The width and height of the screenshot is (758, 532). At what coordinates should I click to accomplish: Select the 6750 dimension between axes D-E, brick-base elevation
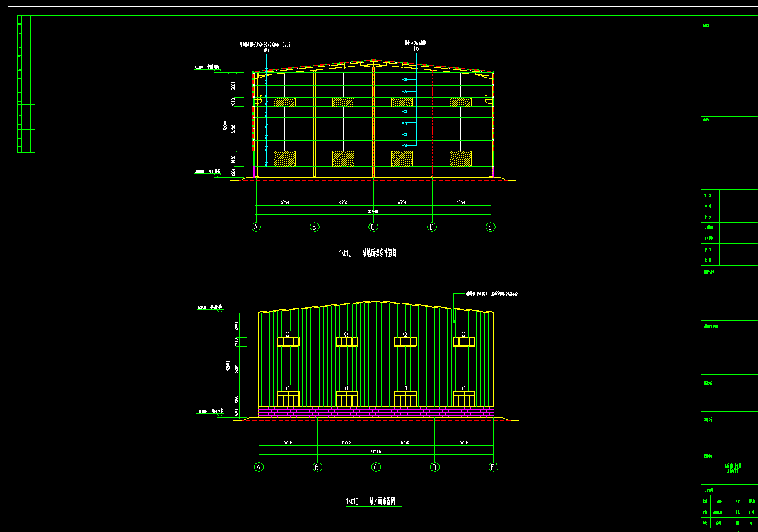tap(464, 442)
